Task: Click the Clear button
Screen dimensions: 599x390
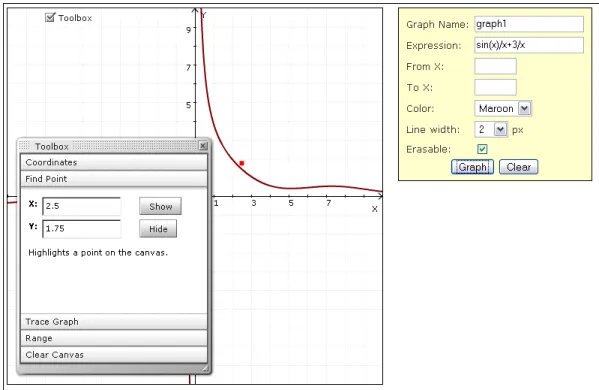Action: (518, 167)
